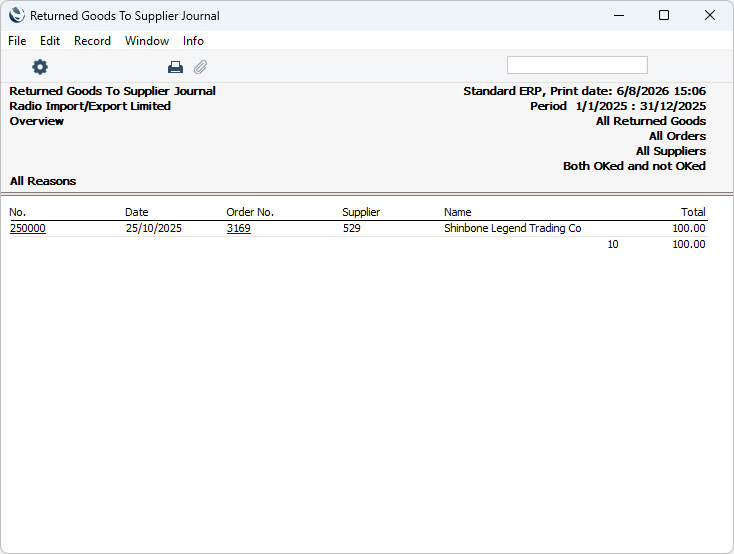Screen dimensions: 734x554
Task: Click the Date column header
Action: 137,212
